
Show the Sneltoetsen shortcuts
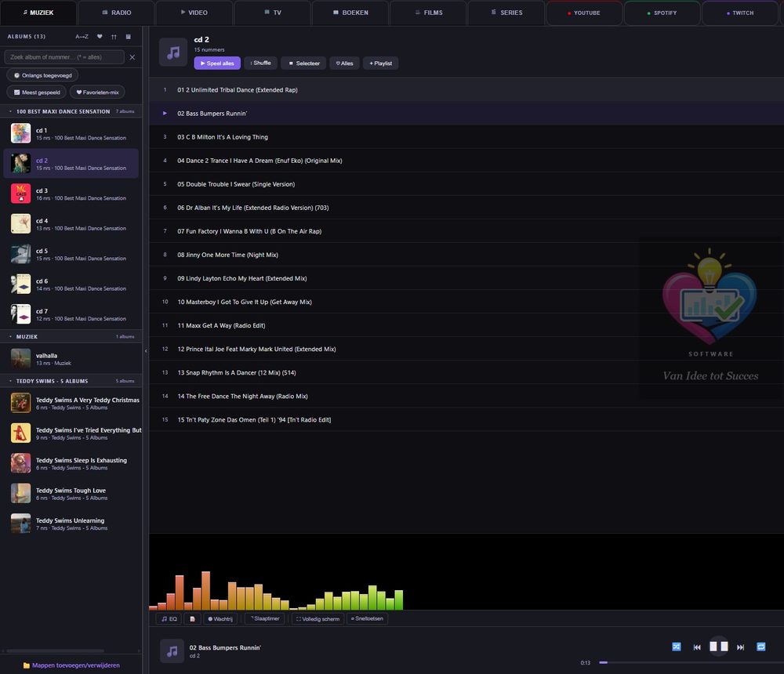coord(367,619)
